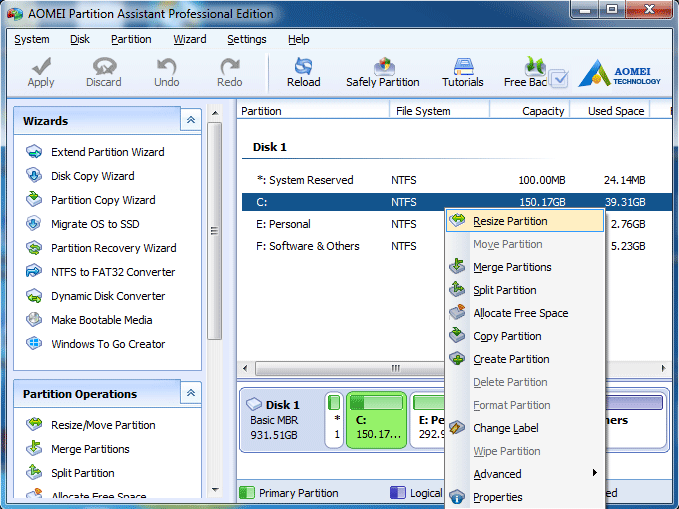This screenshot has height=509, width=679.
Task: Select the E: Personal partition row
Action: [x=343, y=224]
